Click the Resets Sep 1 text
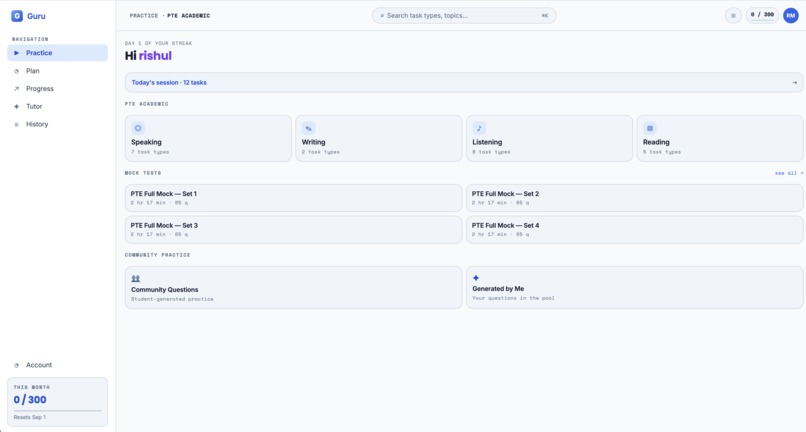Viewport: 806px width, 432px height. click(x=30, y=417)
